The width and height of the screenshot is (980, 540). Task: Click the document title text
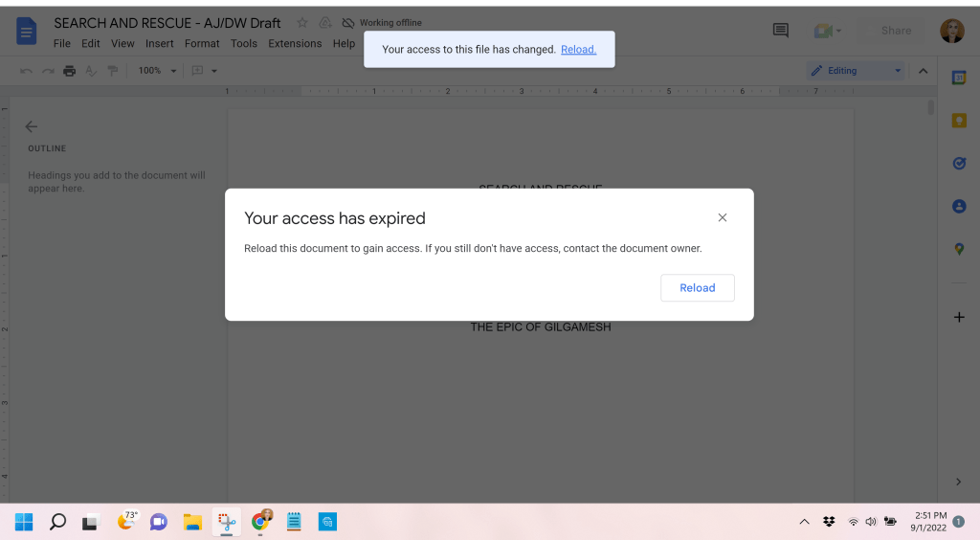tap(167, 23)
